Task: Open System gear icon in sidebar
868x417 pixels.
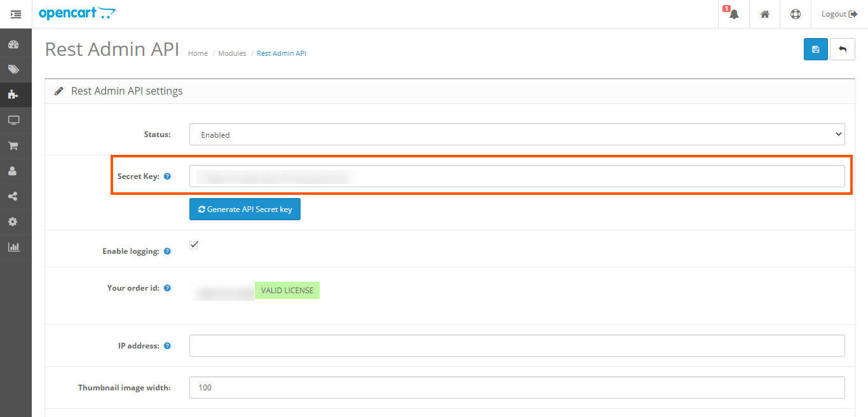Action: (x=13, y=222)
